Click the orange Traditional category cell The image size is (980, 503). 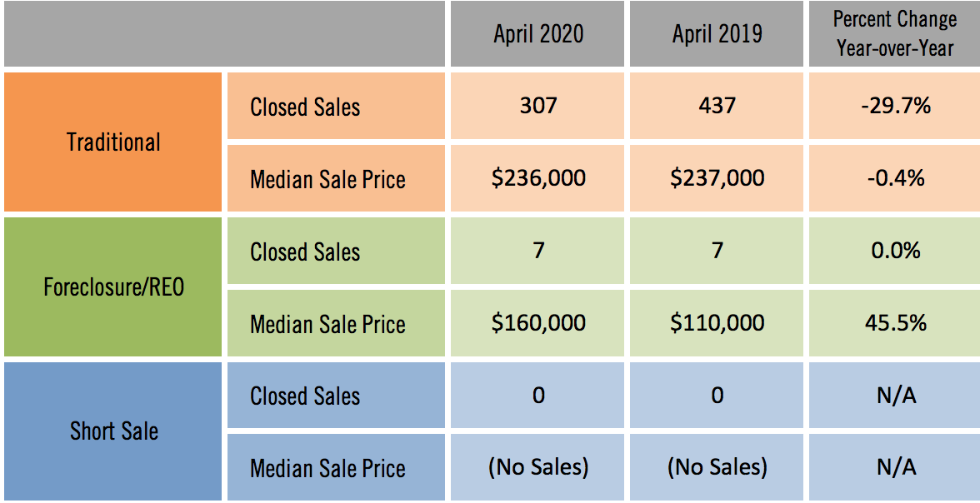[x=113, y=142]
